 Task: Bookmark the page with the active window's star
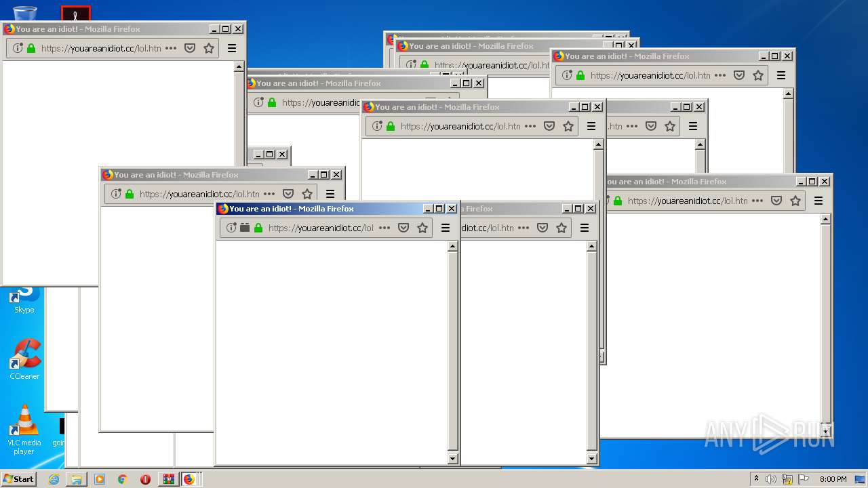tap(422, 228)
